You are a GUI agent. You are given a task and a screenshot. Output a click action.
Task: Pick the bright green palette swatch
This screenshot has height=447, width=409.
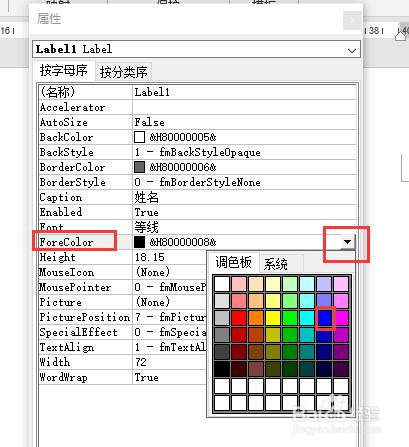pos(290,318)
